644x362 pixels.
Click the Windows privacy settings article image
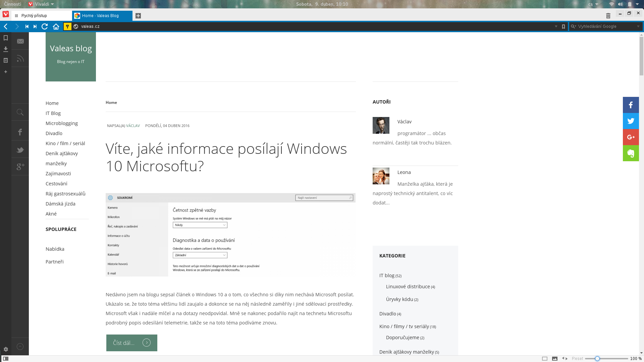pyautogui.click(x=230, y=235)
